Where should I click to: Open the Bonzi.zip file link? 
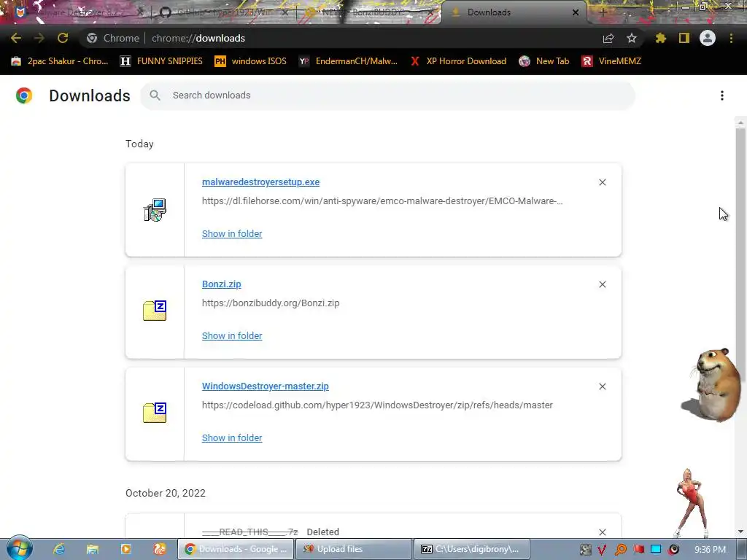222,284
